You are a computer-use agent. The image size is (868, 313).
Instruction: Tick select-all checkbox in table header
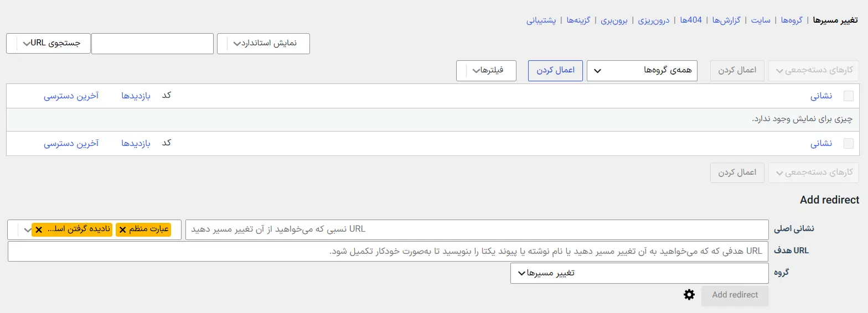click(x=848, y=96)
